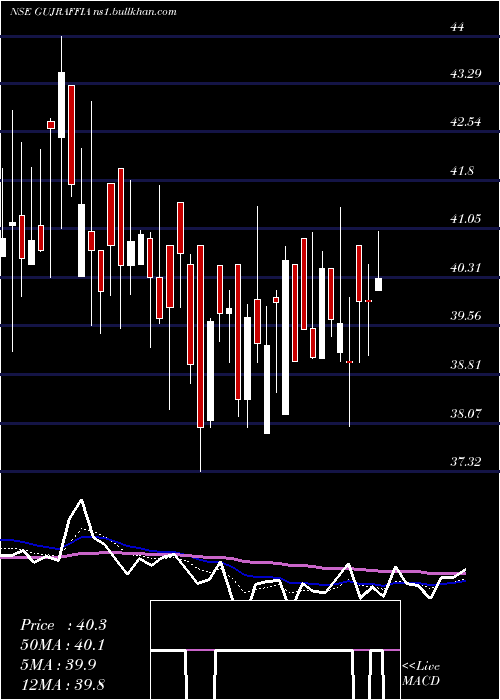This screenshot has width=500, height=700.
Task: Click the 43.29 price axis label
Action: (x=466, y=73)
